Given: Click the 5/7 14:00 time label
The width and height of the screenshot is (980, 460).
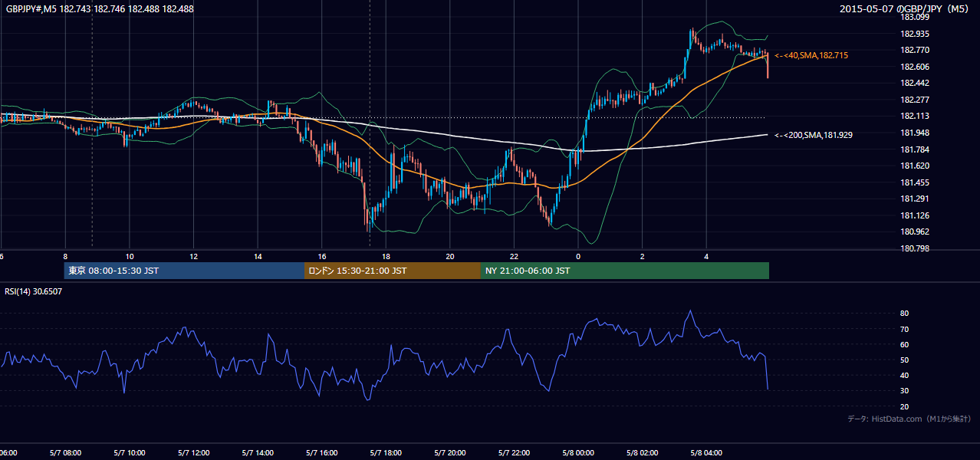Looking at the screenshot, I should (x=258, y=453).
